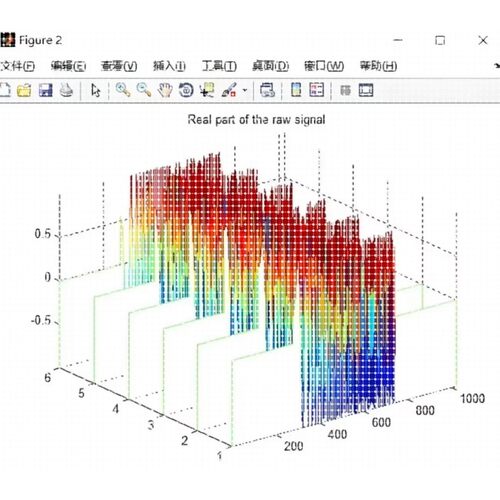Hide plot tools from the toolbar
The image size is (500, 500).
[345, 90]
